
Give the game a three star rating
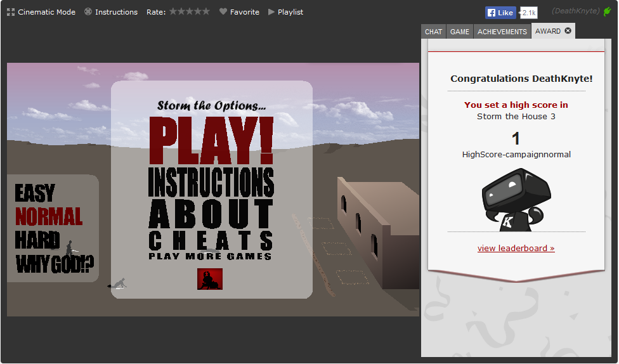[x=190, y=11]
